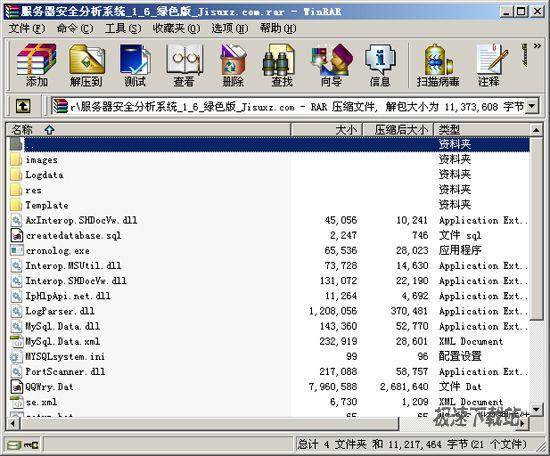Click the status bar key icon
This screenshot has height=456, width=550.
(x=32, y=445)
